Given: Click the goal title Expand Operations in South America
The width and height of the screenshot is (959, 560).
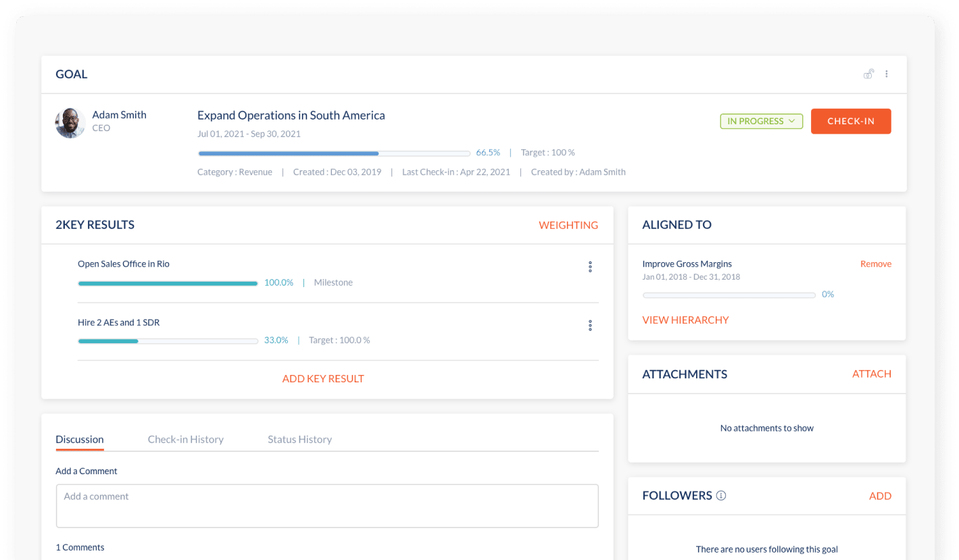Looking at the screenshot, I should [291, 116].
